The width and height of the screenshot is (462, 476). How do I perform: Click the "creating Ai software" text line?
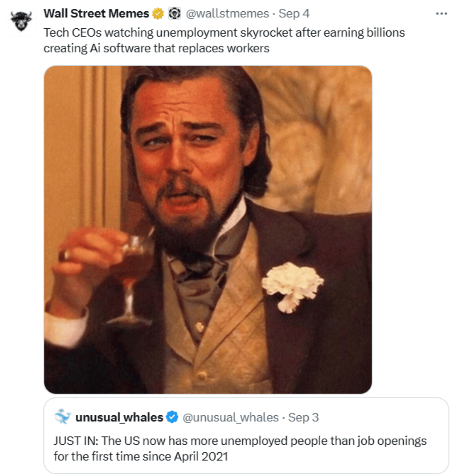pos(156,48)
